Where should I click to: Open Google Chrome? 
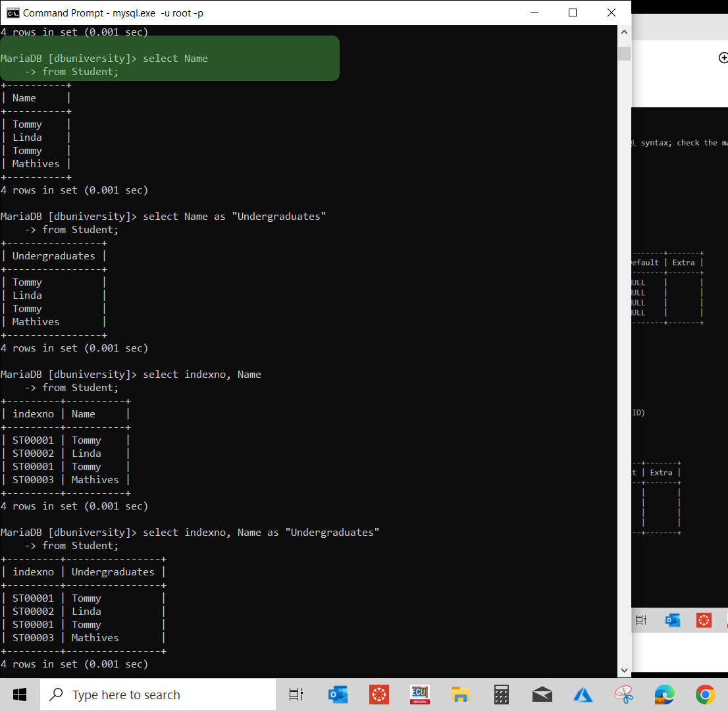coord(705,694)
